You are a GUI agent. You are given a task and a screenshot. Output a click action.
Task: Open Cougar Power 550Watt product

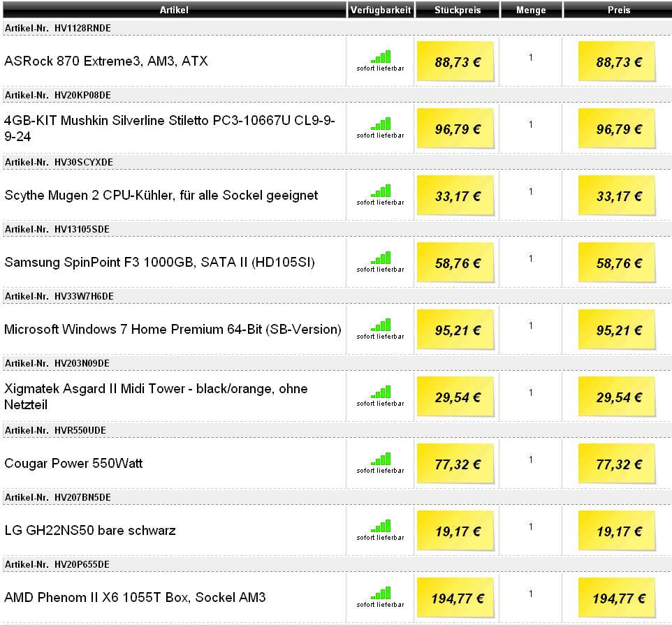pos(73,464)
